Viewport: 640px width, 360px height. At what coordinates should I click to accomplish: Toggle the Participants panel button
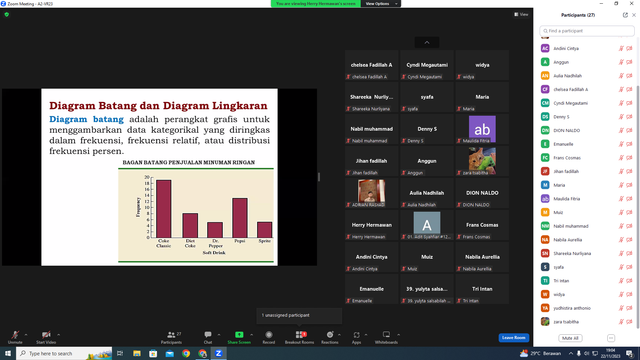click(x=171, y=337)
